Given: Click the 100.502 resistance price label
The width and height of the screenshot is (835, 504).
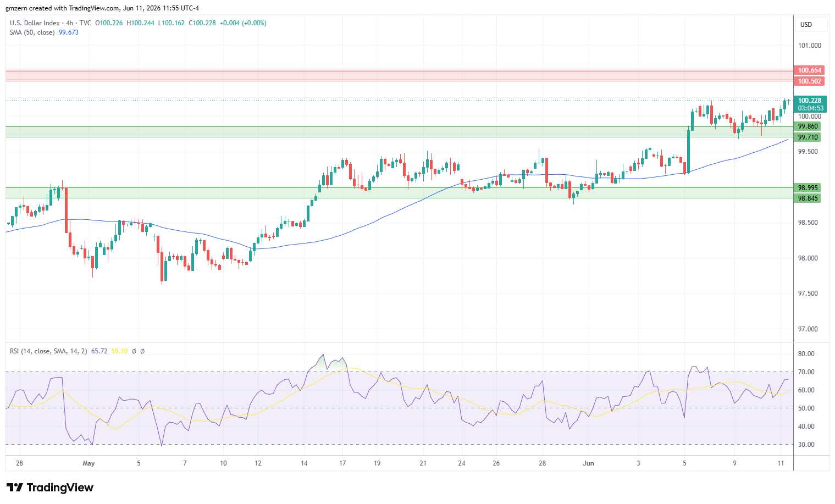Looking at the screenshot, I should [x=810, y=81].
